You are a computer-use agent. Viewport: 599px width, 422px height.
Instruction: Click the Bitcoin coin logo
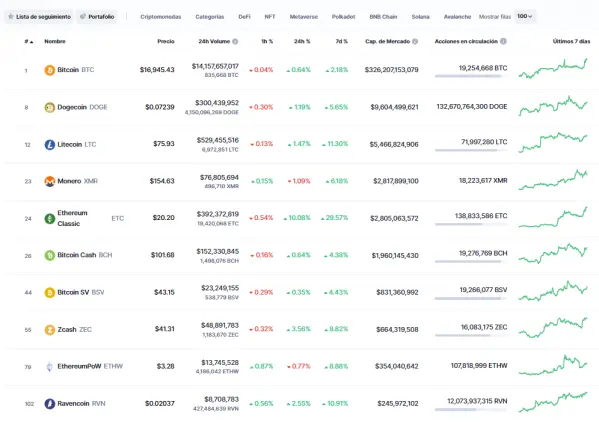pos(50,70)
